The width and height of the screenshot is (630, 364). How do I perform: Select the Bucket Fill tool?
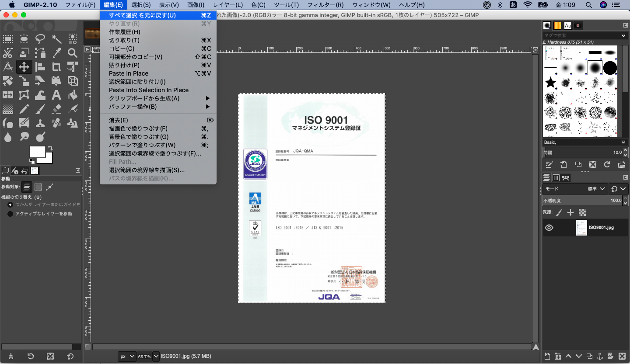(73, 94)
